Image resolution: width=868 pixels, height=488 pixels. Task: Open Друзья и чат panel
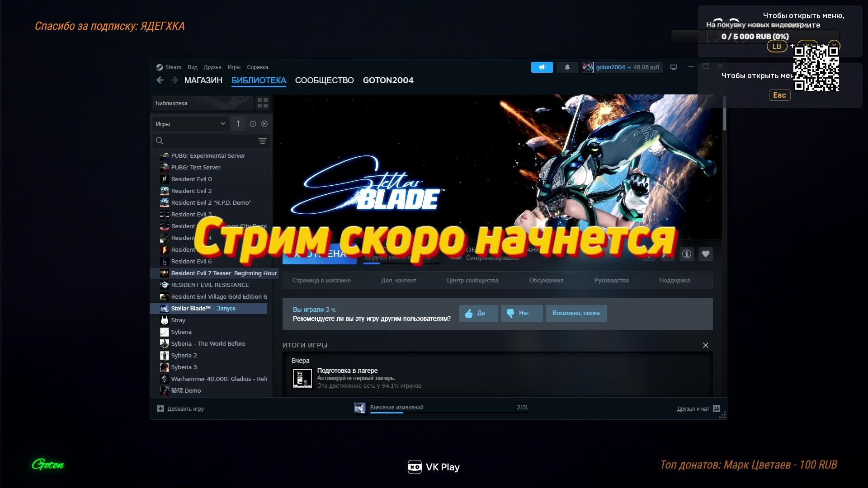(698, 408)
